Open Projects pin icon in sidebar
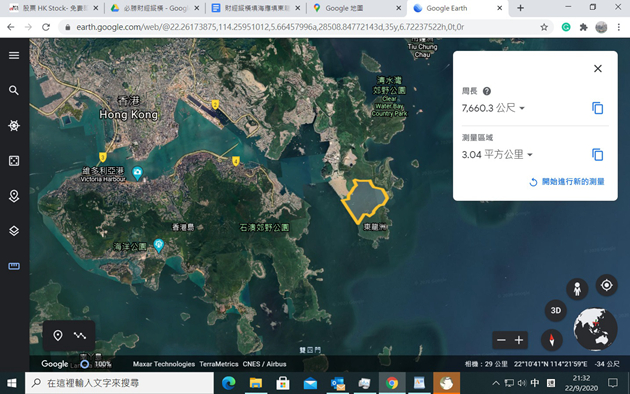Viewport: 630px width, 394px height. click(x=14, y=196)
